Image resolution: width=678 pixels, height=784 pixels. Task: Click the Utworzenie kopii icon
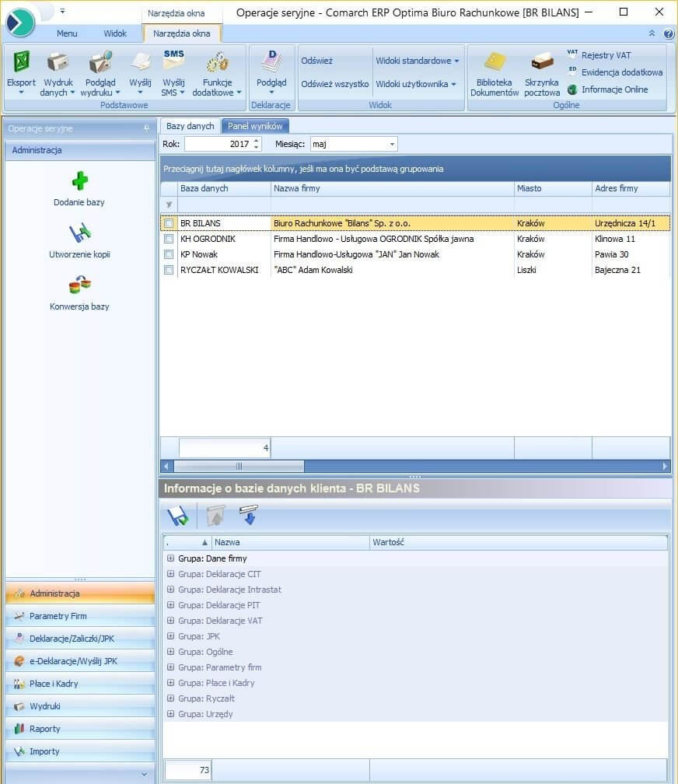[x=79, y=233]
